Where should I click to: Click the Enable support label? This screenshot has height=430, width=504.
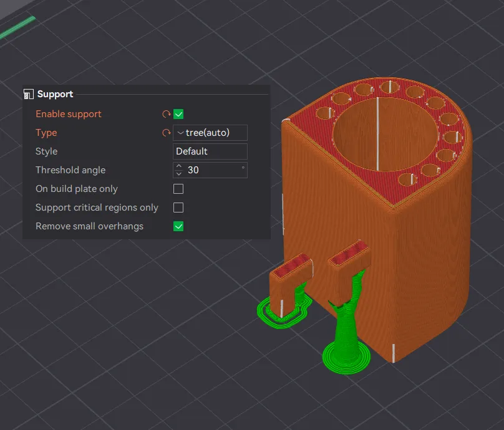[x=69, y=114]
